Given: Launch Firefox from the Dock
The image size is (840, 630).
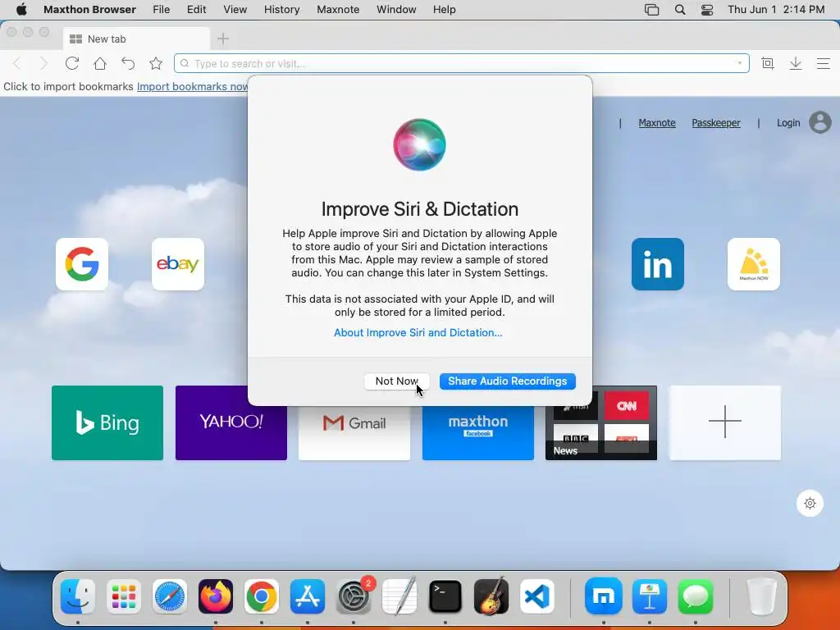Looking at the screenshot, I should (216, 596).
